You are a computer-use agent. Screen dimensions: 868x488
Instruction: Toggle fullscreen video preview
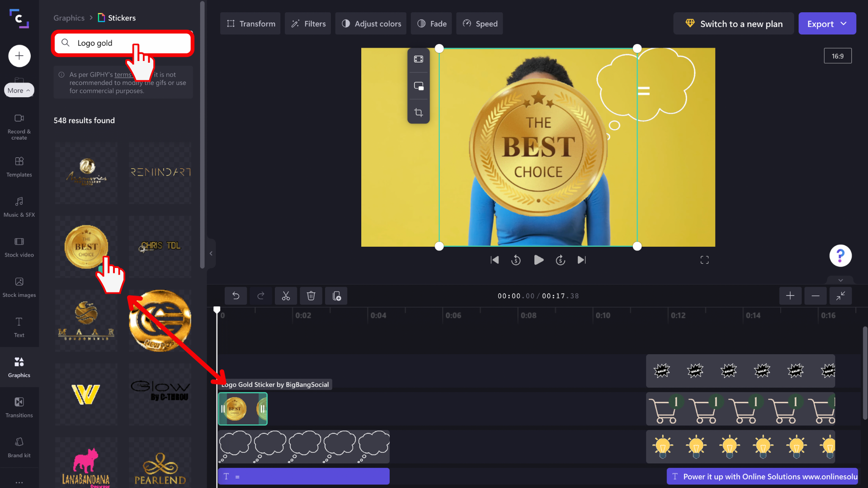704,259
